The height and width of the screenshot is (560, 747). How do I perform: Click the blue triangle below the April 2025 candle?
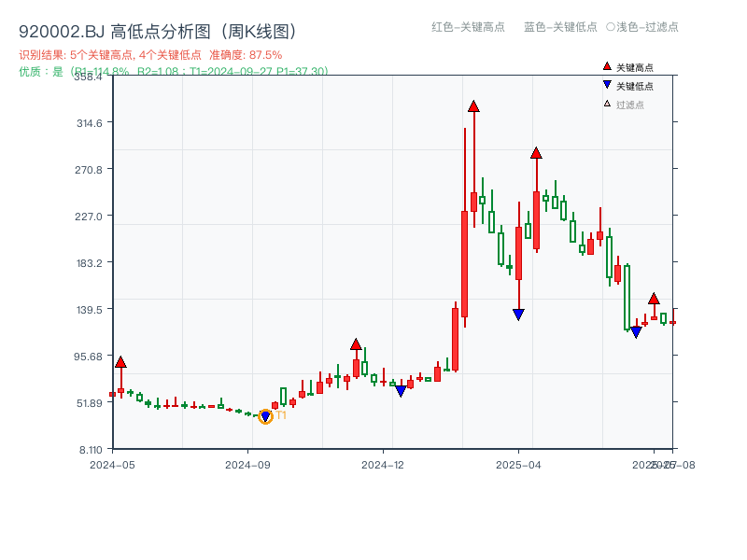click(x=516, y=313)
